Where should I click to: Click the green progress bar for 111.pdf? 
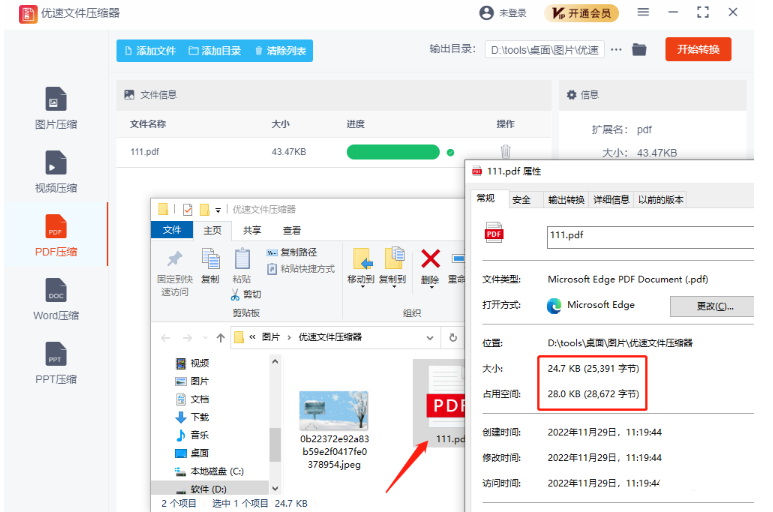click(393, 152)
